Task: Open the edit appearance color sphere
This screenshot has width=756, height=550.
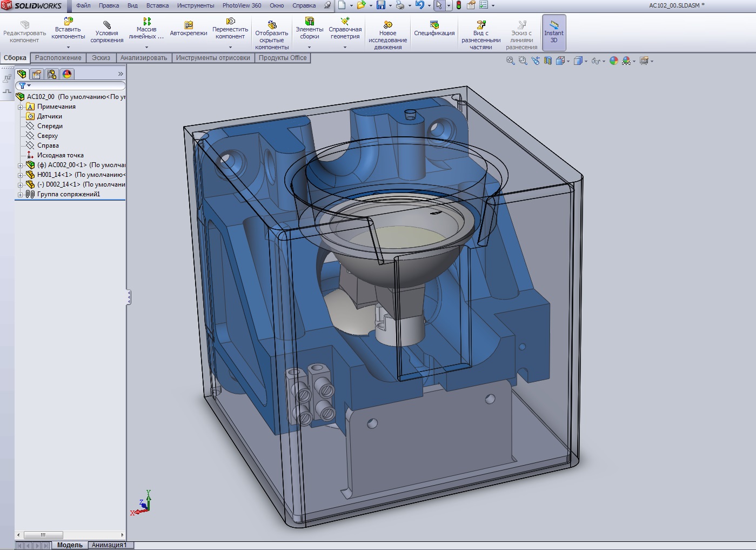Action: click(x=614, y=61)
